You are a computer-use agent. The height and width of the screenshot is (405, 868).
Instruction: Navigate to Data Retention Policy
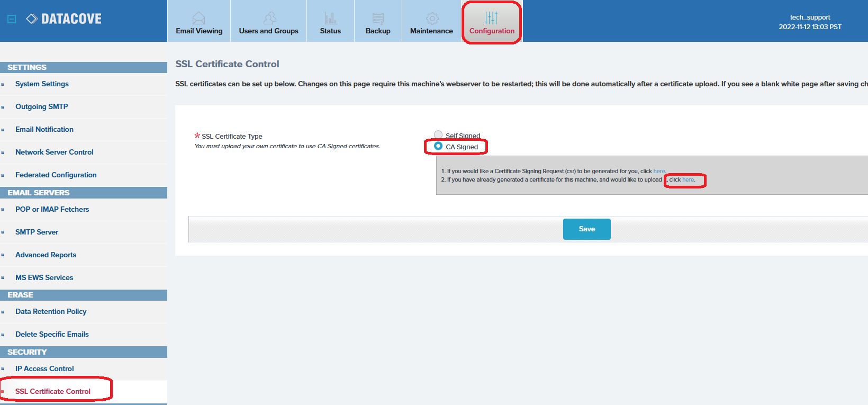pos(51,311)
